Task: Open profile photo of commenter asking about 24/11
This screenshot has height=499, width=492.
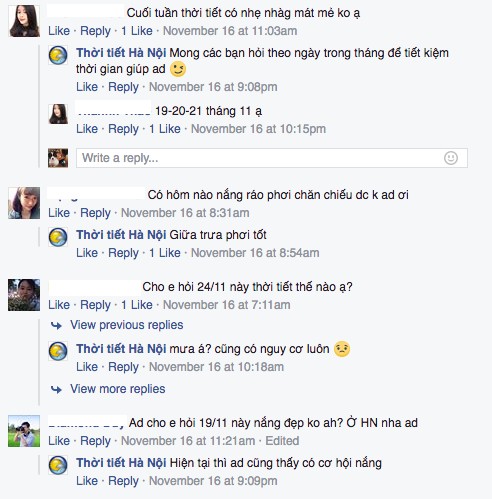Action: pos(24,295)
